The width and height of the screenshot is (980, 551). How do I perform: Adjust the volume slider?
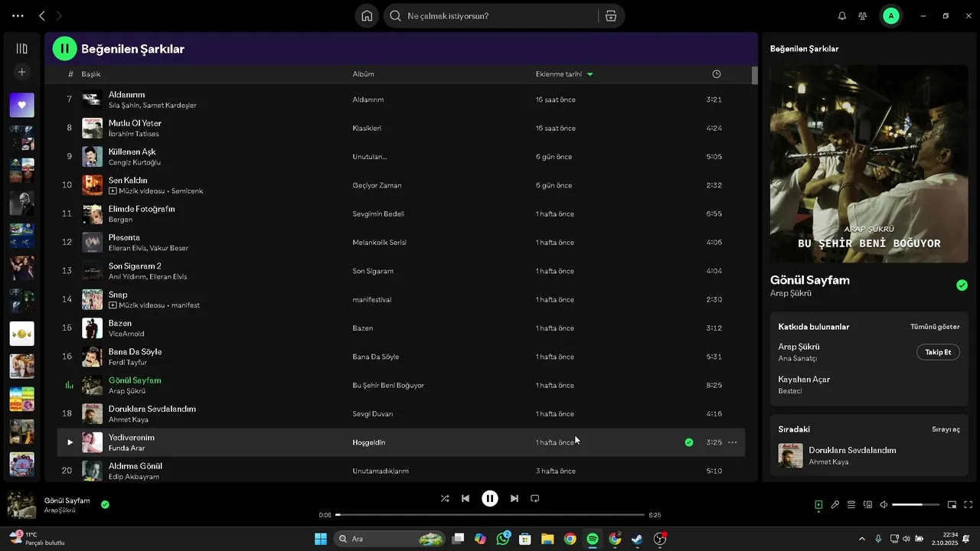[916, 505]
